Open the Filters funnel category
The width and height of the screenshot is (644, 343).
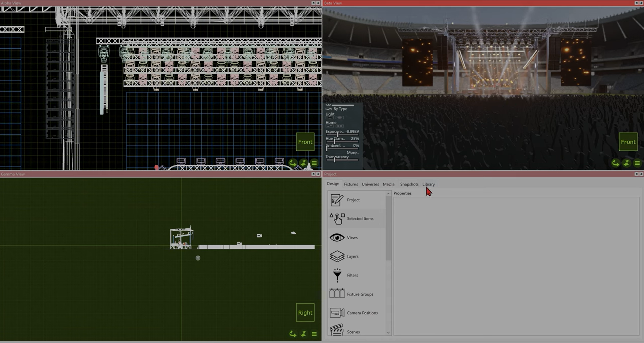[337, 275]
